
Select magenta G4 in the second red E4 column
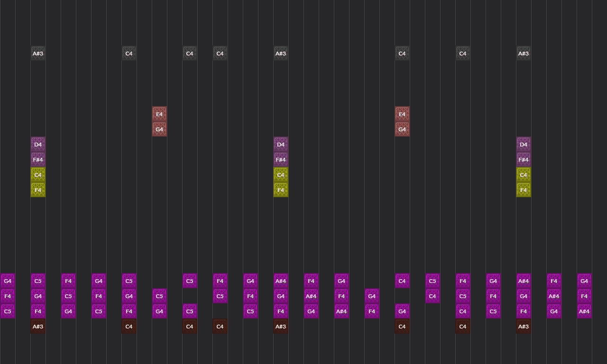coord(402,311)
